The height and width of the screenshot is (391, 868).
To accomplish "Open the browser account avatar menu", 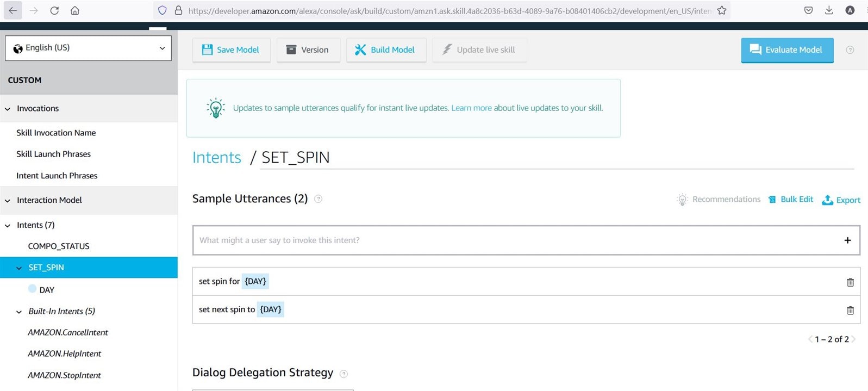I will (x=850, y=10).
